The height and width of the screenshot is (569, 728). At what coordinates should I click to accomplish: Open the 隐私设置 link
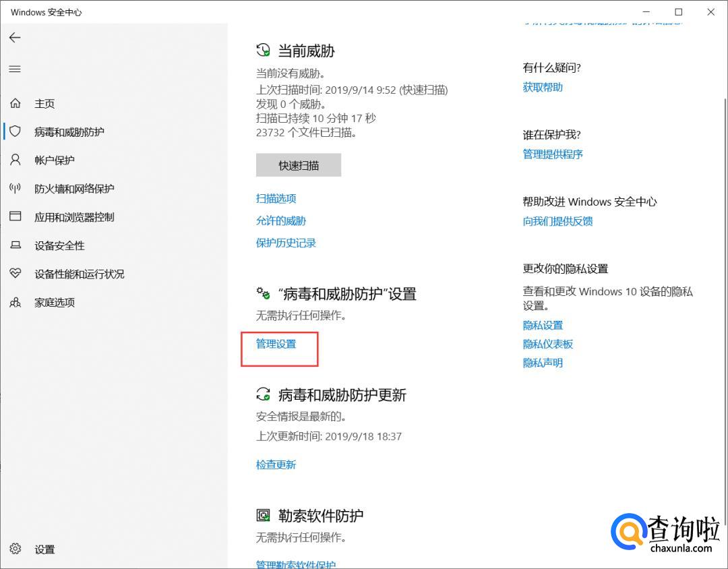543,325
